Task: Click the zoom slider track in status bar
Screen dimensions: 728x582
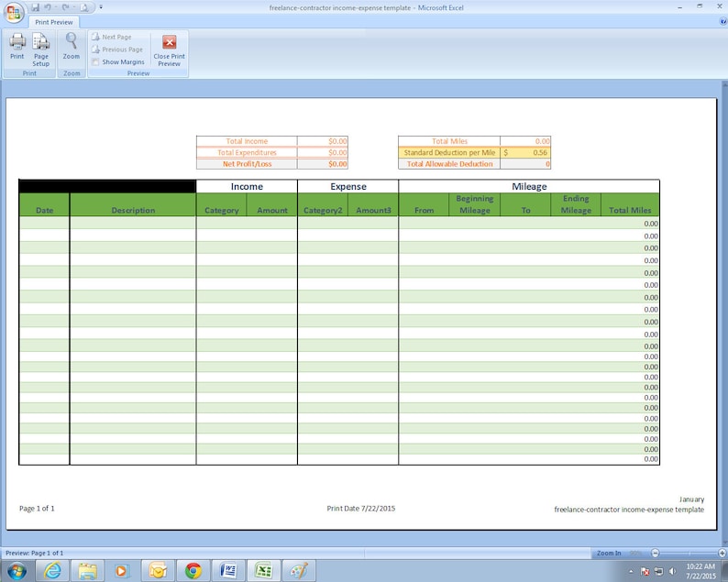Action: tap(689, 553)
